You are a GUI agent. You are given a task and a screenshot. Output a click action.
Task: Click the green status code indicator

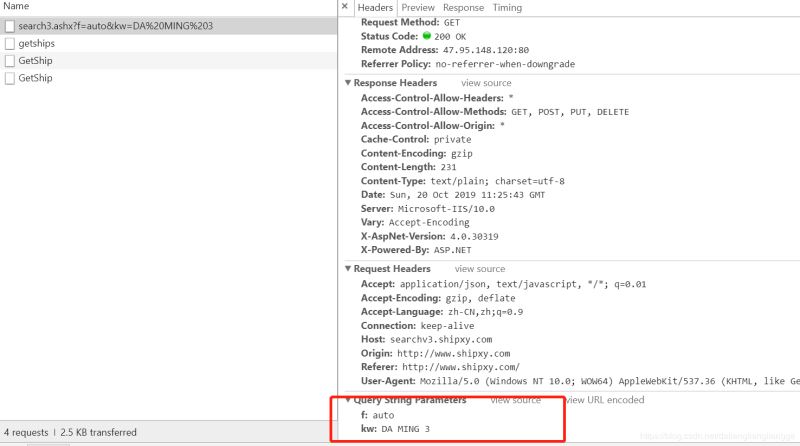point(427,36)
